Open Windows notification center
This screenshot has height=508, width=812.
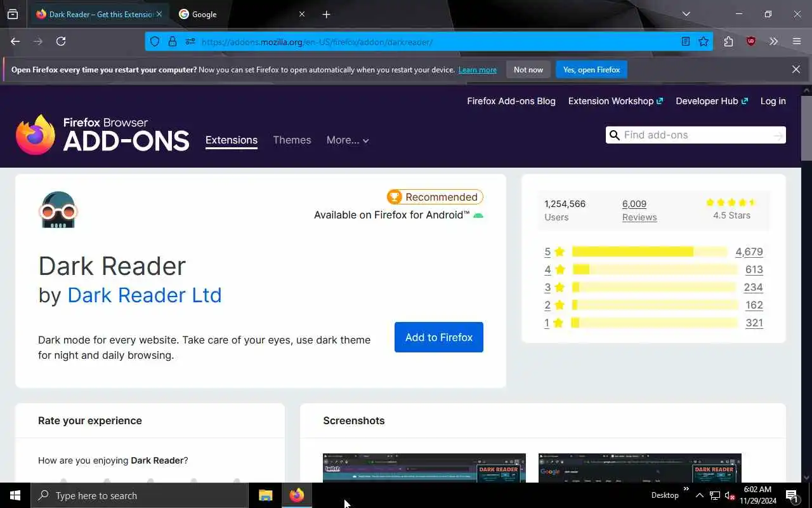point(792,496)
